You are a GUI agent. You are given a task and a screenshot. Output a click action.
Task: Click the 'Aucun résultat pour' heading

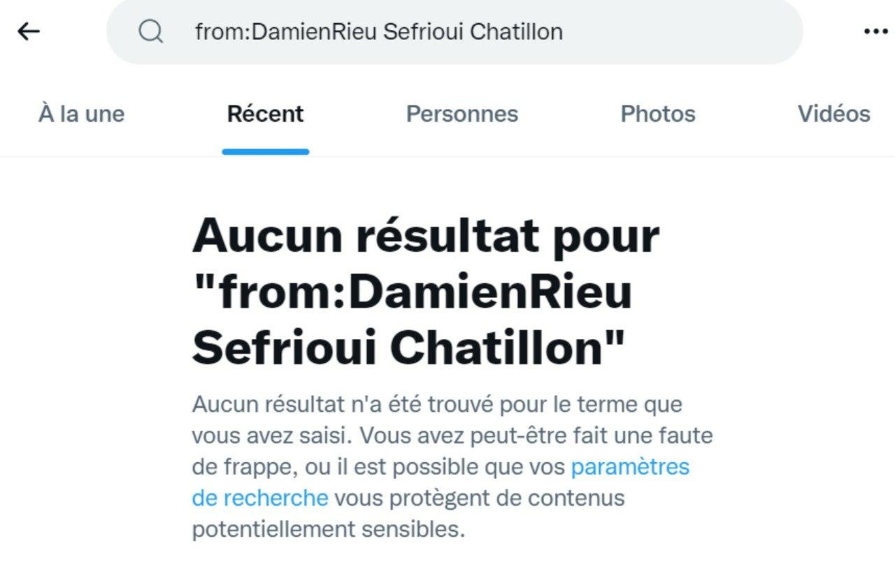point(426,236)
